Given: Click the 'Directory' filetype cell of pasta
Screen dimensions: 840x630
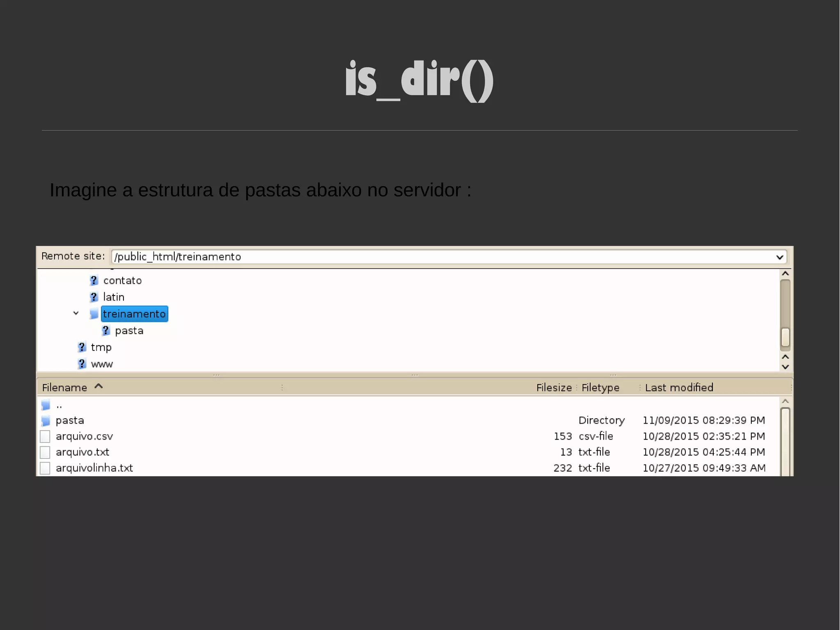Looking at the screenshot, I should pyautogui.click(x=601, y=421).
